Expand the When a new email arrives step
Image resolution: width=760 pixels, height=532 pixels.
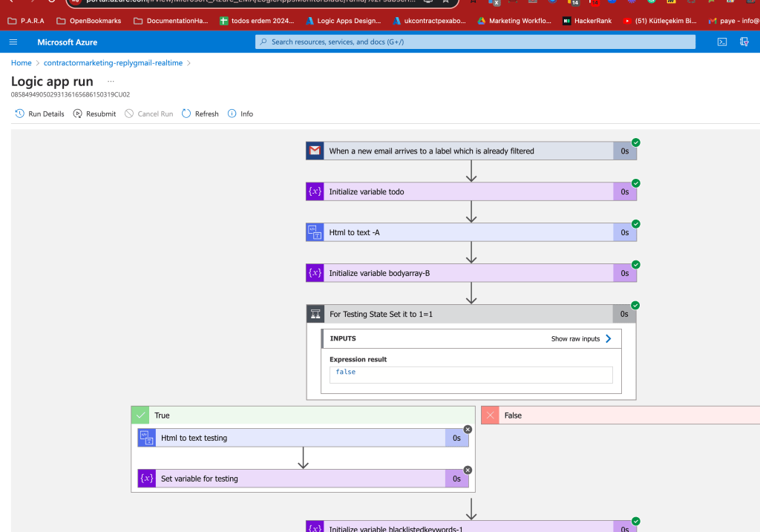[471, 151]
